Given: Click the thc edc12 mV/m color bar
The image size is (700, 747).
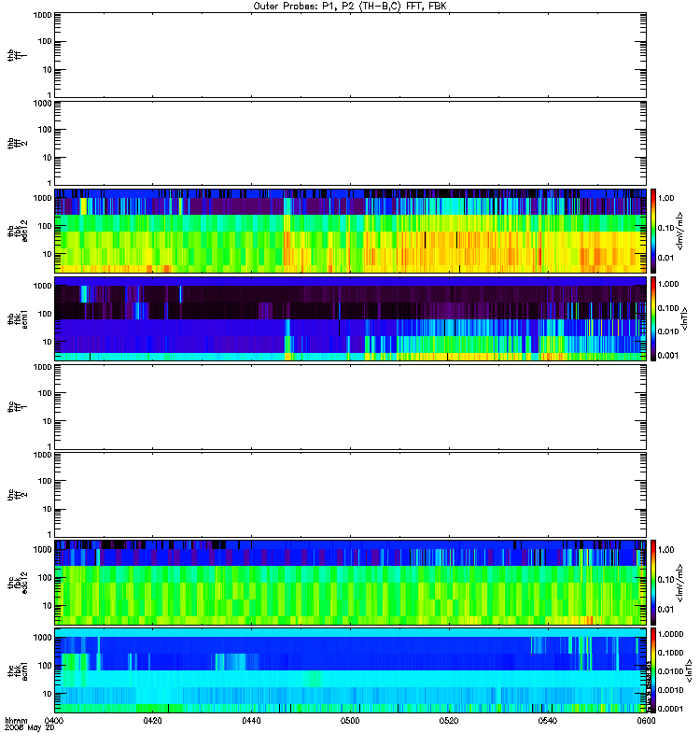Looking at the screenshot, I should [x=653, y=583].
